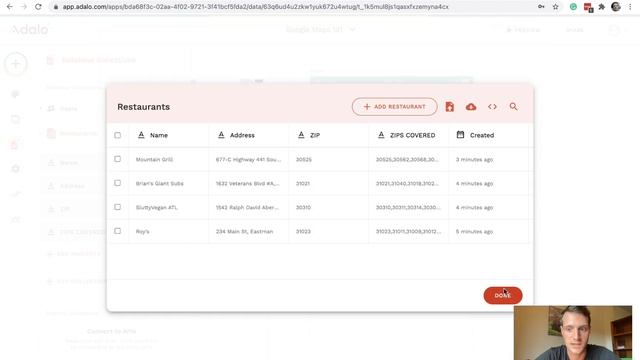
Task: Click the calendar icon beside Created
Action: pyautogui.click(x=460, y=135)
